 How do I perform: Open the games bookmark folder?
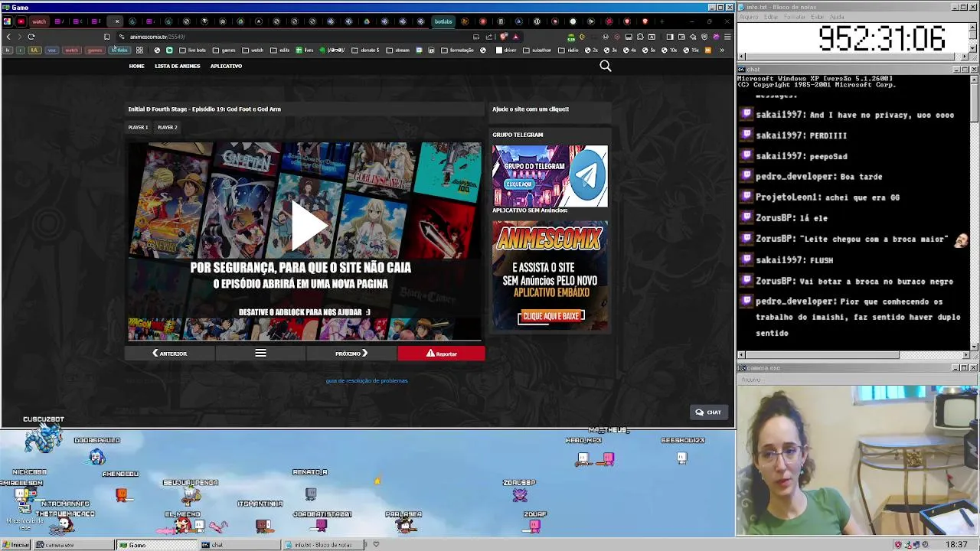(224, 51)
